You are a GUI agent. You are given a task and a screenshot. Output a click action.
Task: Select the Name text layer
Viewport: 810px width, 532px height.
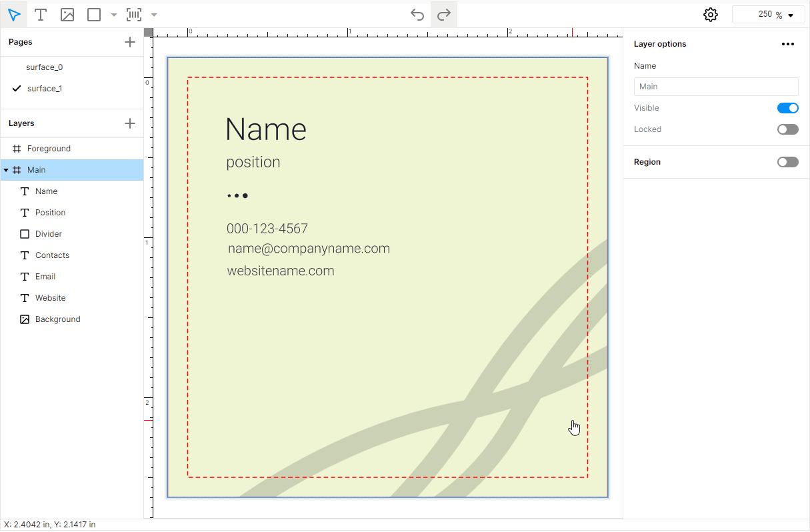72,191
